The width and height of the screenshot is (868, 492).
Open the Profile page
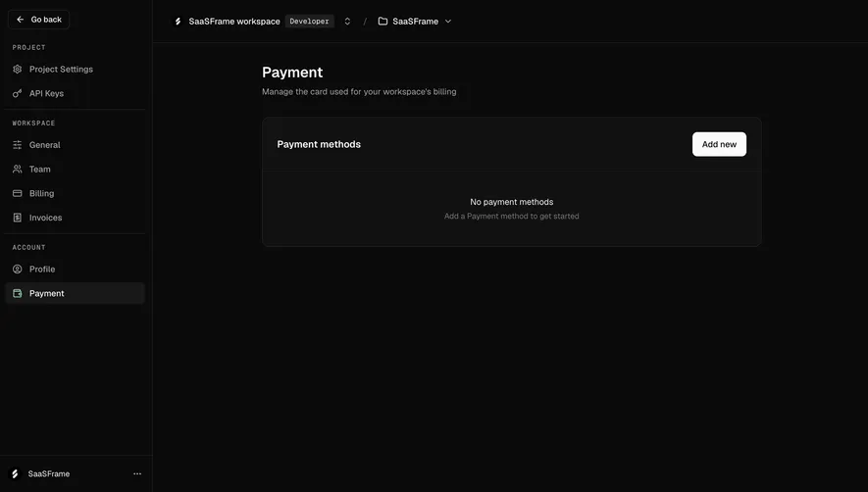pos(75,270)
